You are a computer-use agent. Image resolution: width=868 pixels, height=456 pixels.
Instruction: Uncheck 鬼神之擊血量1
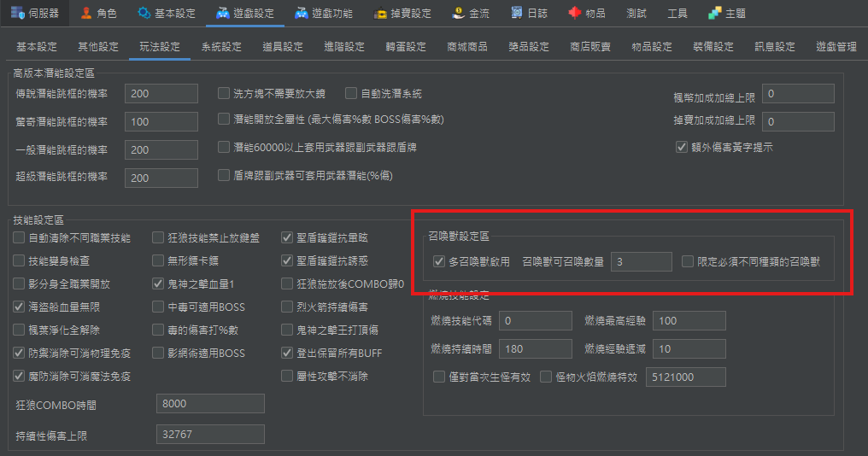[x=158, y=284]
